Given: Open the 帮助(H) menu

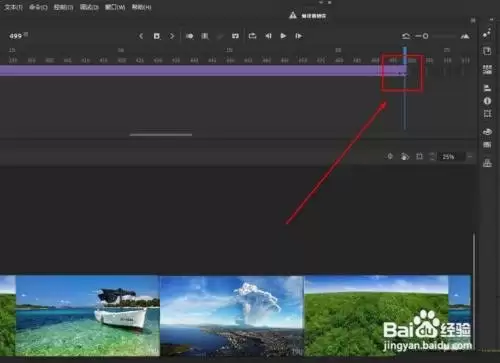Looking at the screenshot, I should pyautogui.click(x=141, y=7).
